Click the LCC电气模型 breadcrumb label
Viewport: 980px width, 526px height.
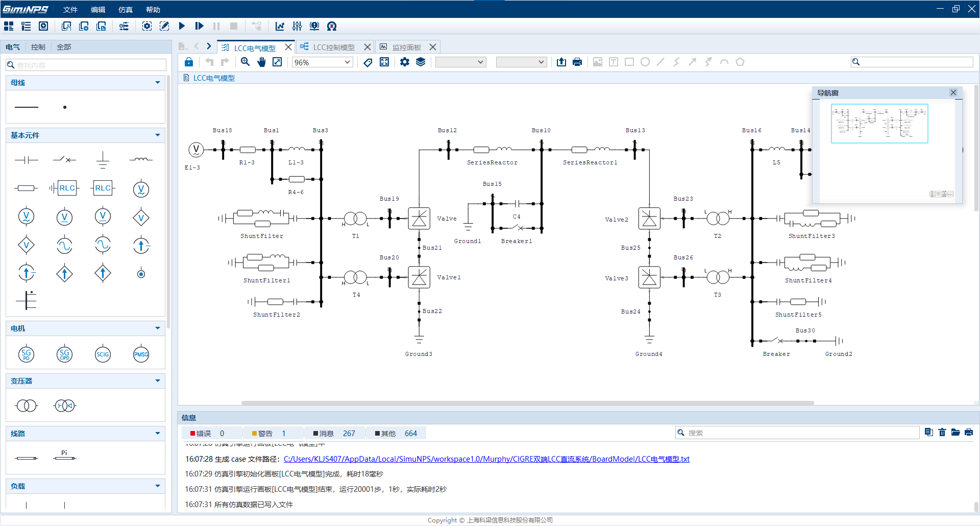pos(214,78)
